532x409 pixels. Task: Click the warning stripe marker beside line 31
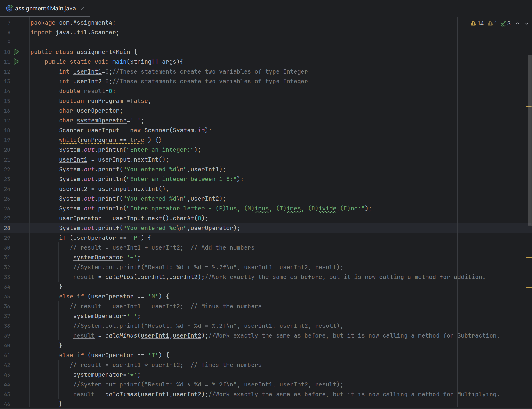coord(529,257)
